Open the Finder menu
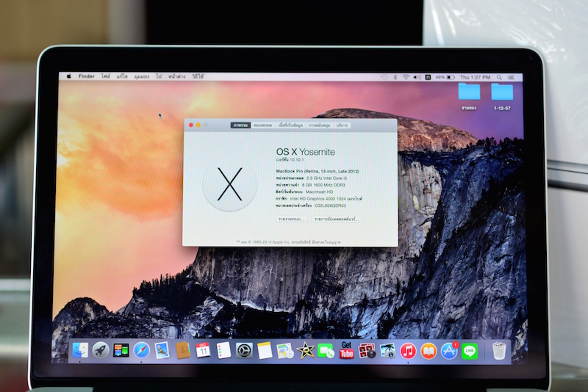This screenshot has height=392, width=588. [x=86, y=76]
